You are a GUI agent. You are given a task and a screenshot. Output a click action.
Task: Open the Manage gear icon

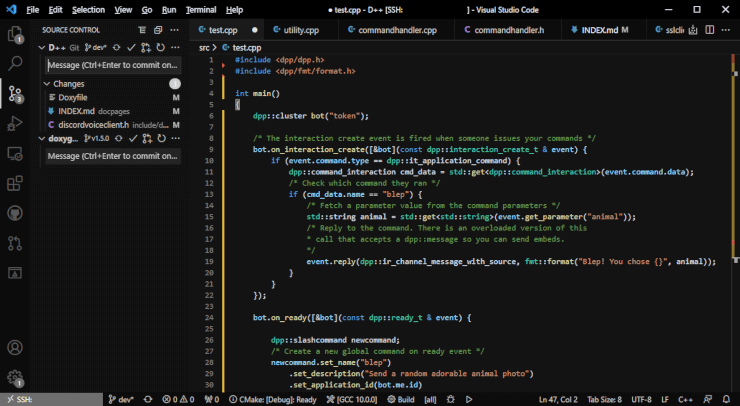tap(15, 378)
